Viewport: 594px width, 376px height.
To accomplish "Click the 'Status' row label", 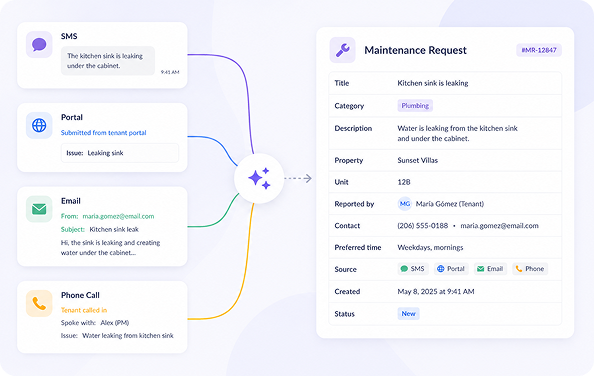I will [344, 314].
